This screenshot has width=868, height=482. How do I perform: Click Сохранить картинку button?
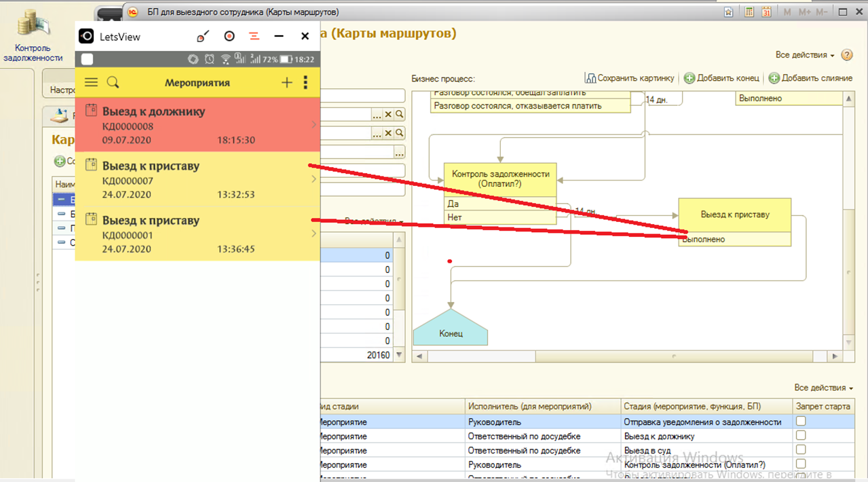coord(630,78)
